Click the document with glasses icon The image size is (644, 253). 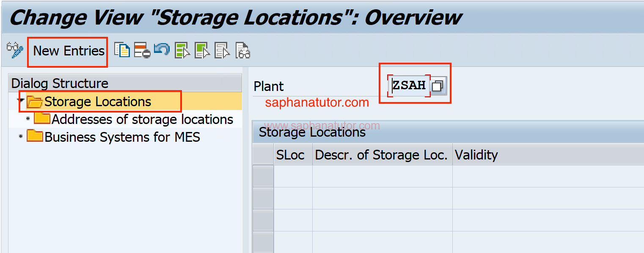click(x=243, y=50)
